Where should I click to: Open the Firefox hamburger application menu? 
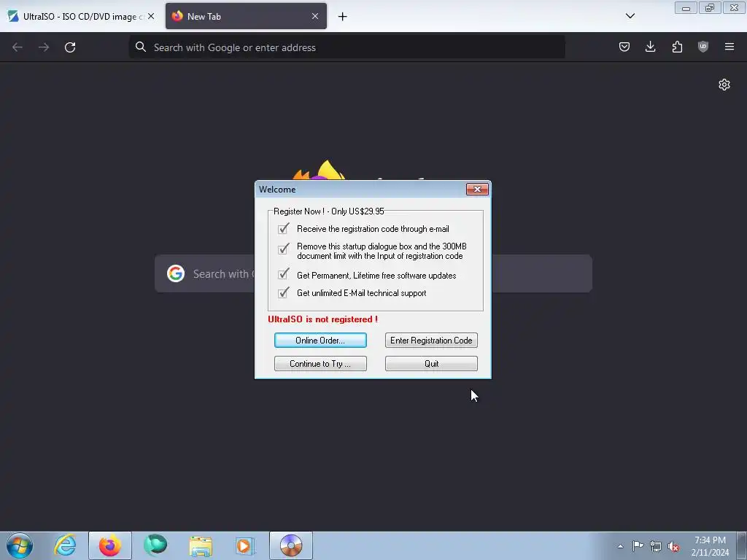tap(729, 47)
